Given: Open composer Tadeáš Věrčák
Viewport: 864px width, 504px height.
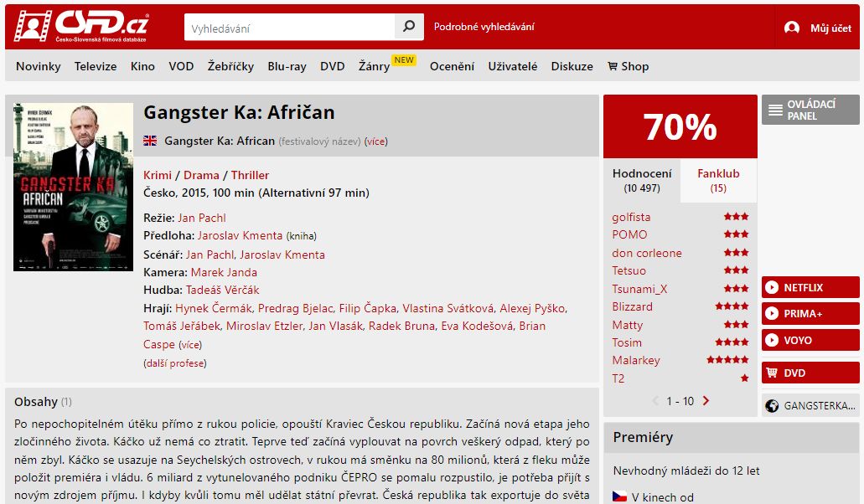Looking at the screenshot, I should (222, 290).
